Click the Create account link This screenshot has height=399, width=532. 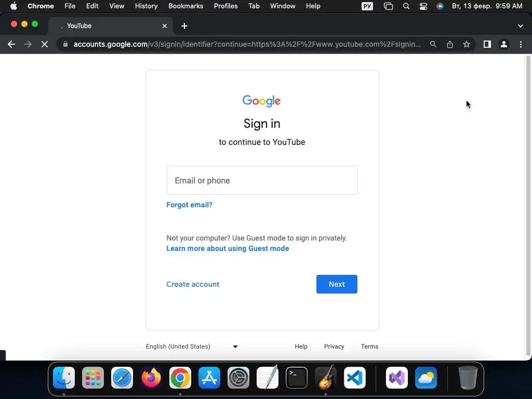click(x=193, y=284)
